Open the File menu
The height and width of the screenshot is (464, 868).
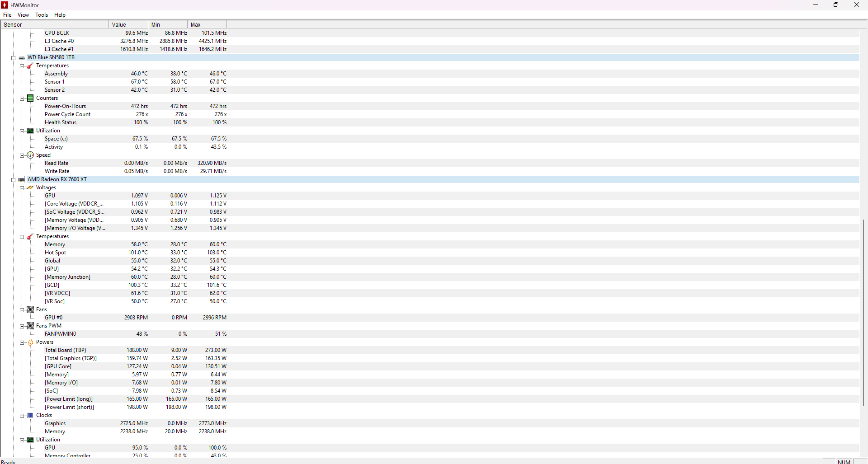click(7, 15)
